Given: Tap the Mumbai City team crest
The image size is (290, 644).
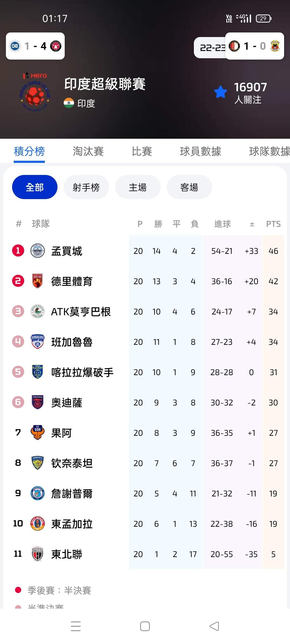Looking at the screenshot, I should pyautogui.click(x=38, y=251).
